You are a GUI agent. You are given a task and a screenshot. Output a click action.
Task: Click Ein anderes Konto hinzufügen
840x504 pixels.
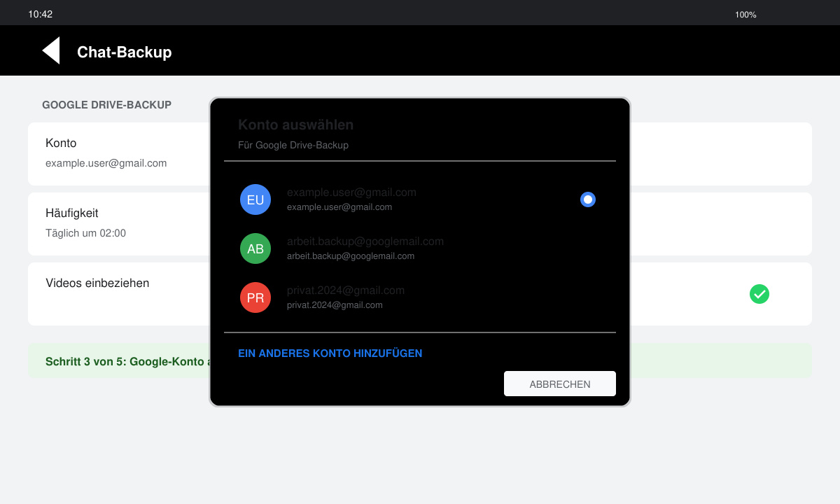[x=330, y=353]
